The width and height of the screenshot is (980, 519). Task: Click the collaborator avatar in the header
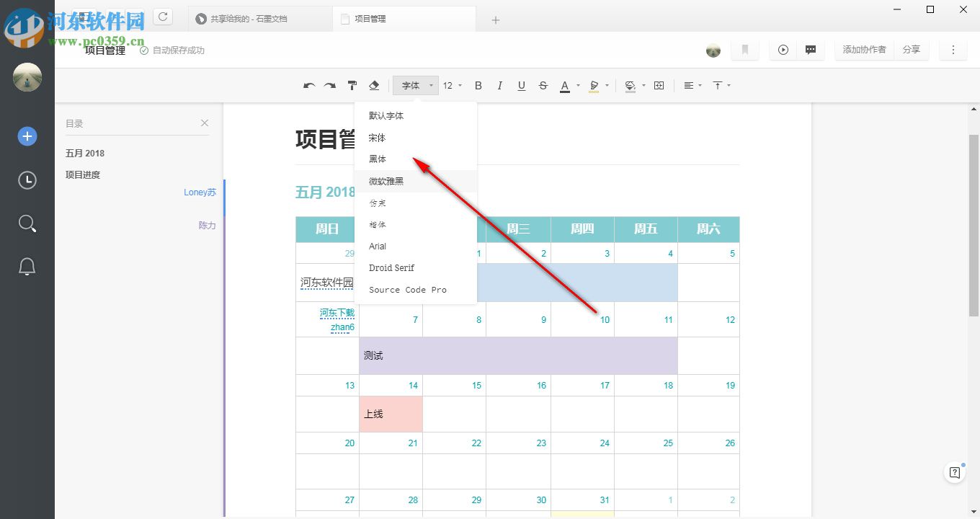(713, 50)
